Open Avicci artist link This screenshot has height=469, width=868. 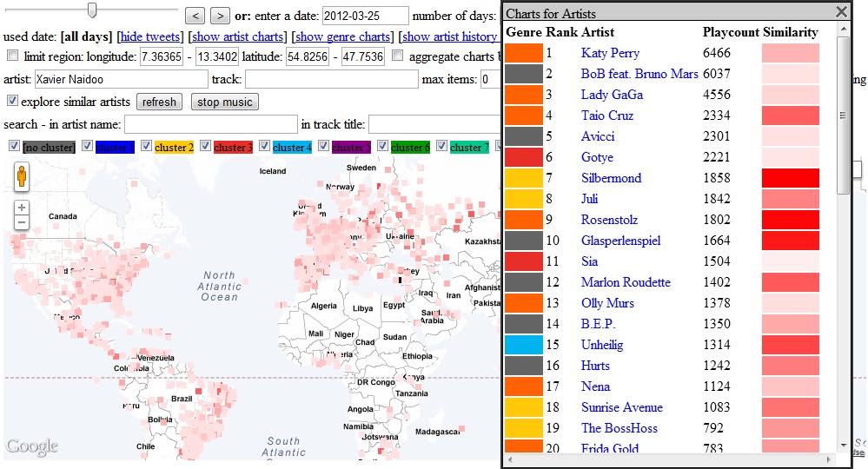click(x=598, y=136)
